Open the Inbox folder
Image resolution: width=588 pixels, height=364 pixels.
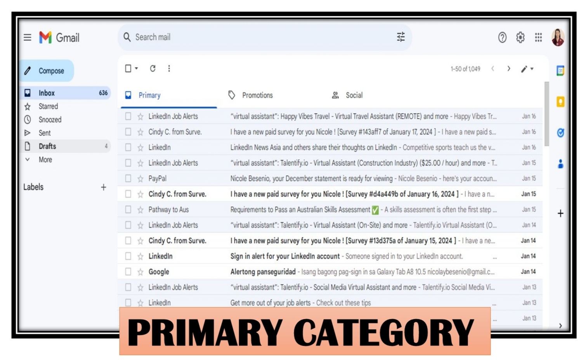[x=66, y=93]
